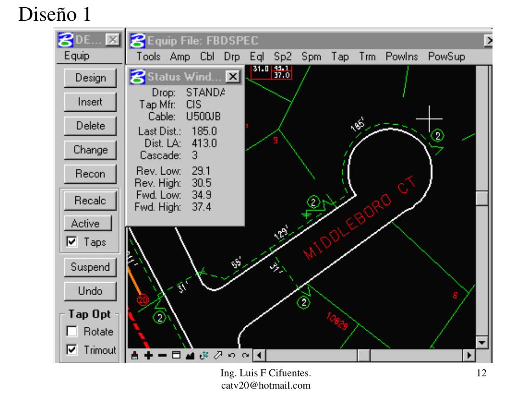Viewport: 532px width, 399px height.
Task: Click the Change button
Action: [x=90, y=150]
